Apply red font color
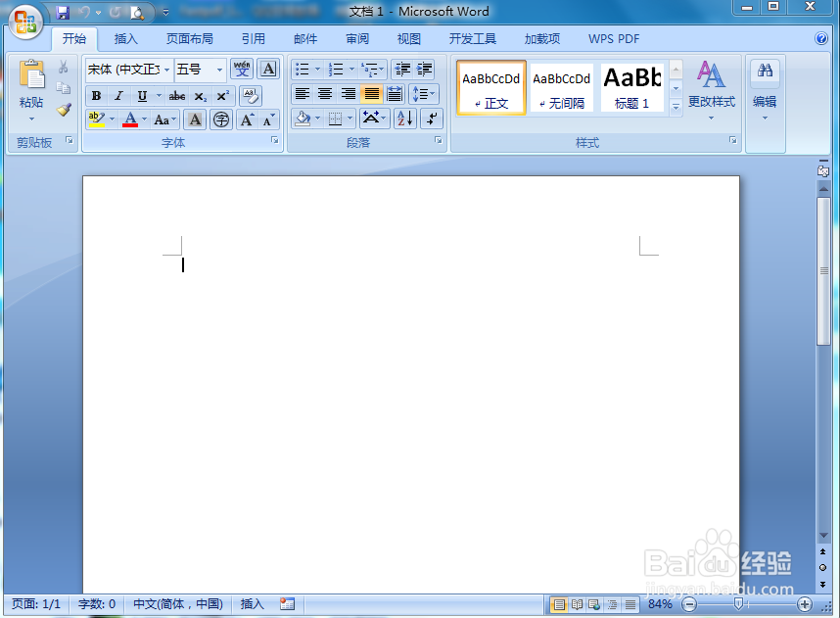The image size is (840, 618). click(x=130, y=119)
